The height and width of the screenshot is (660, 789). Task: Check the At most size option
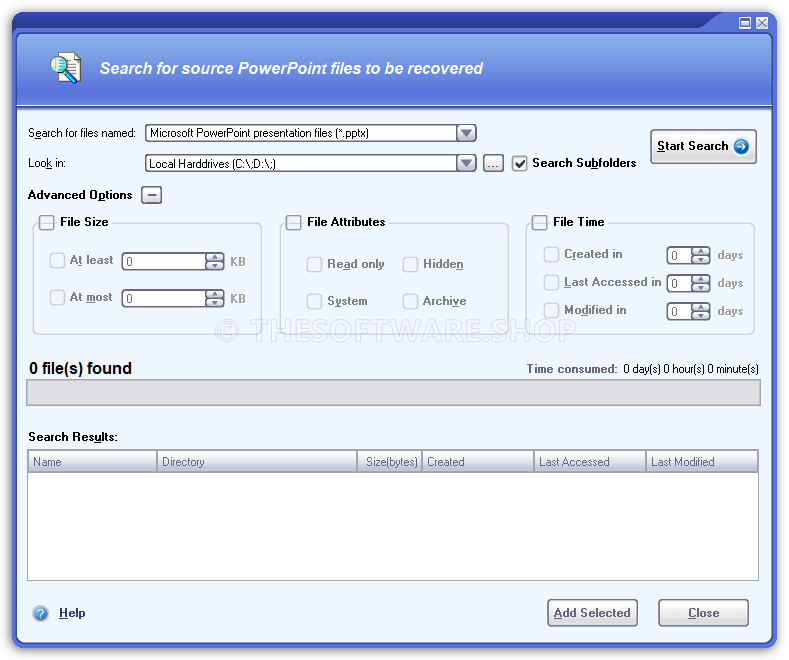[x=57, y=297]
